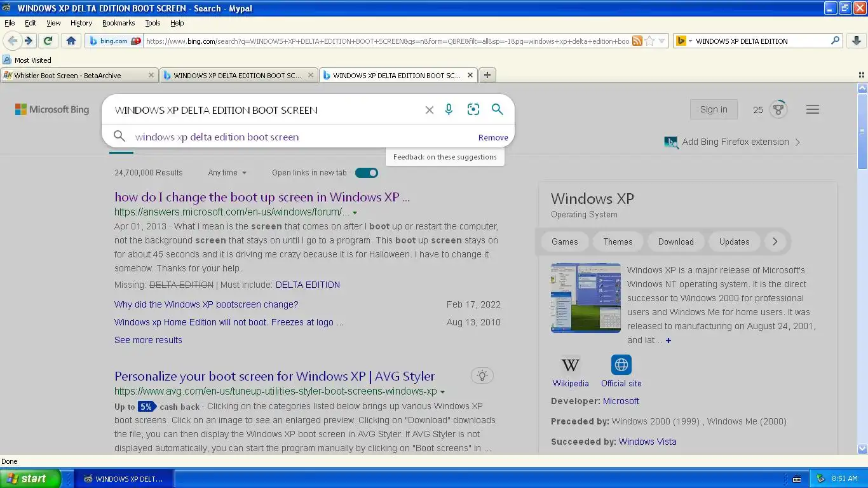
Task: Click the RSS feed icon in address bar
Action: pyautogui.click(x=637, y=41)
